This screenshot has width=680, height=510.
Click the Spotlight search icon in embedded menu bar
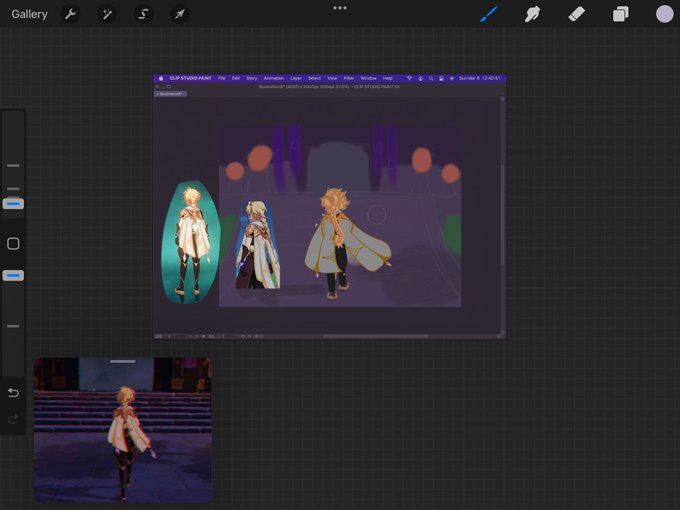click(431, 78)
